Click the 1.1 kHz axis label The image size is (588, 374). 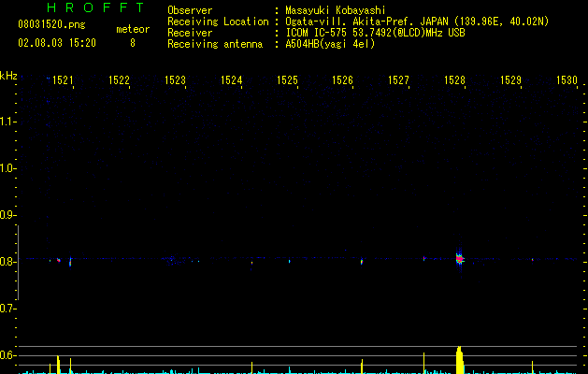point(7,122)
